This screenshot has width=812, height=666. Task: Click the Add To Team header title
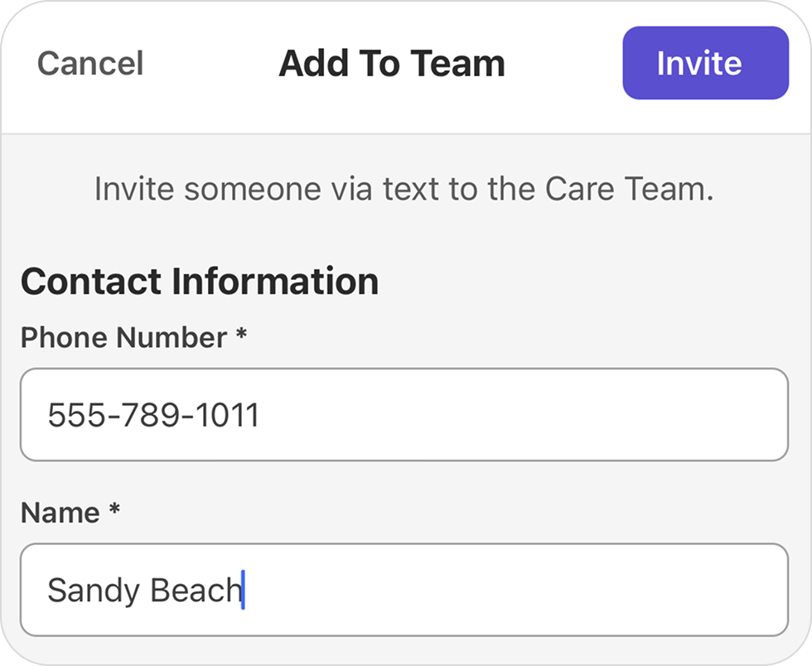pos(392,62)
